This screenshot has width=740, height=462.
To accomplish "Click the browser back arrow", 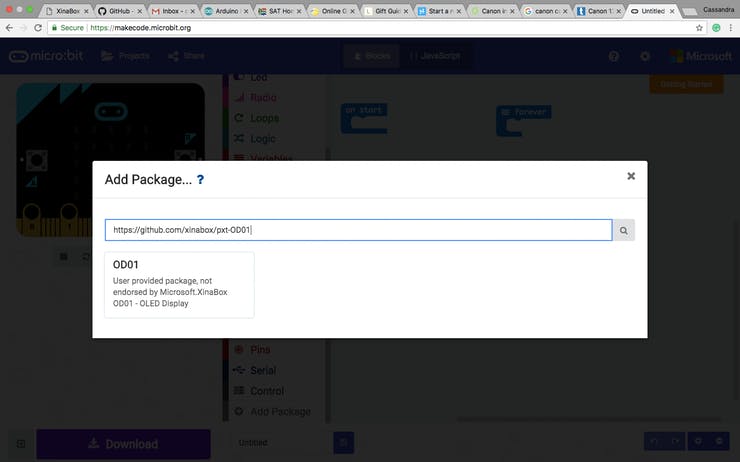I will 9,28.
